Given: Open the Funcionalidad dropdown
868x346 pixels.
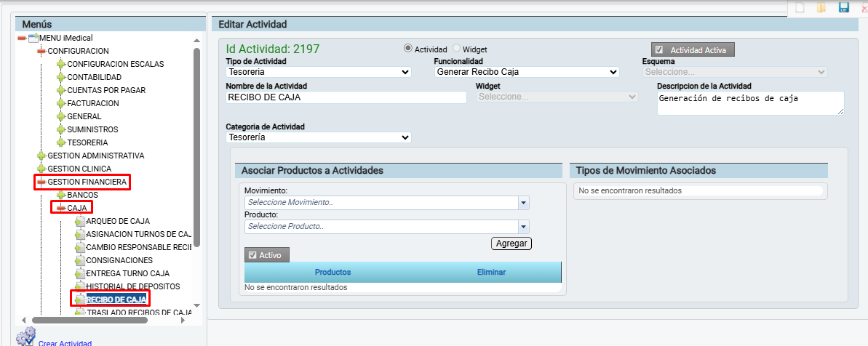Looking at the screenshot, I should click(526, 72).
